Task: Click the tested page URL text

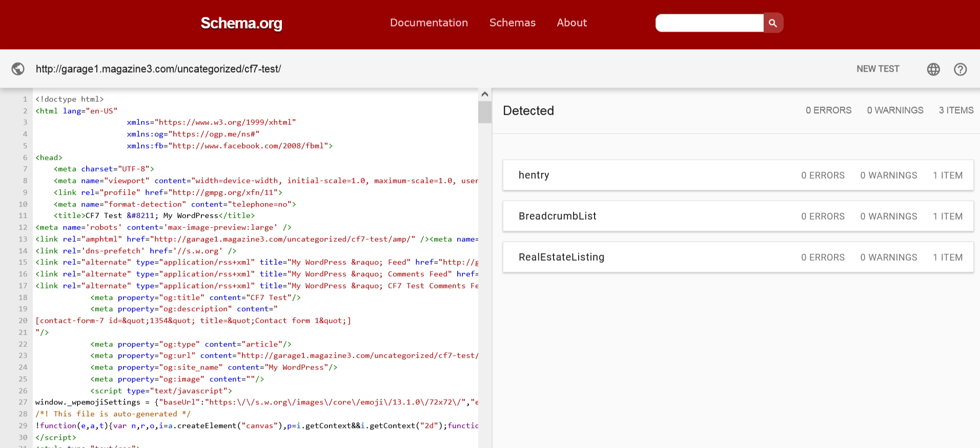Action: pyautogui.click(x=158, y=69)
